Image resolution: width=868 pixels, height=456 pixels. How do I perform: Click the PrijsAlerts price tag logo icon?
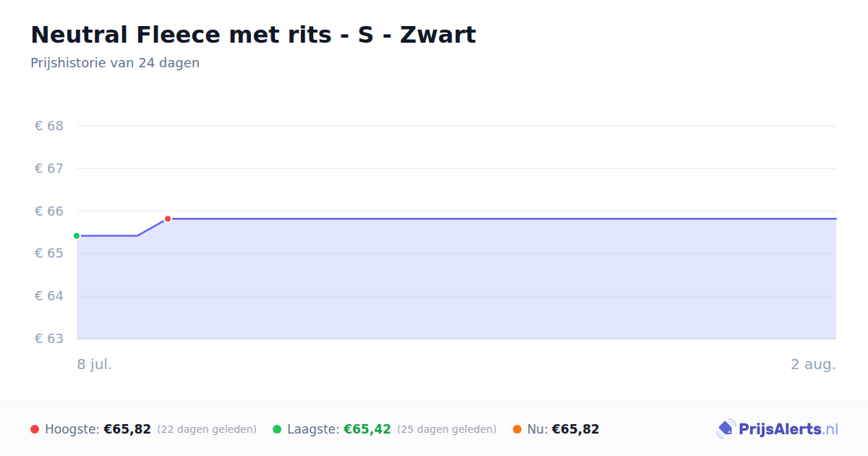[726, 429]
